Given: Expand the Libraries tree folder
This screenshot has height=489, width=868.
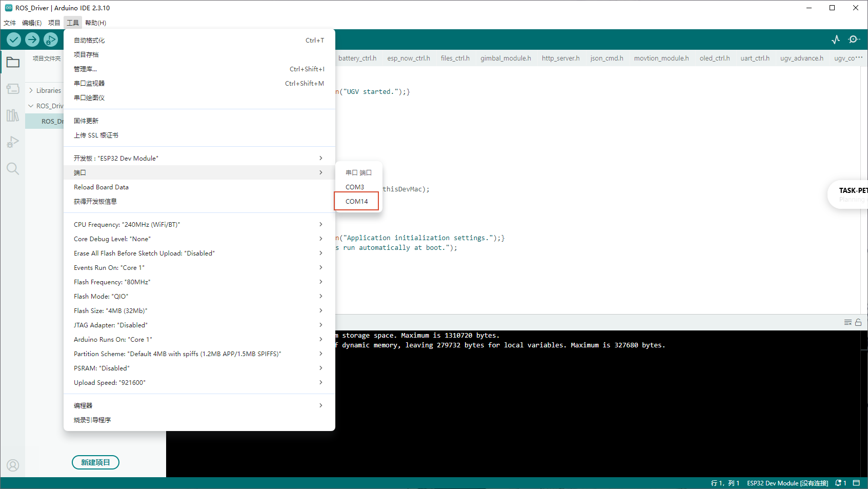Looking at the screenshot, I should pyautogui.click(x=31, y=90).
